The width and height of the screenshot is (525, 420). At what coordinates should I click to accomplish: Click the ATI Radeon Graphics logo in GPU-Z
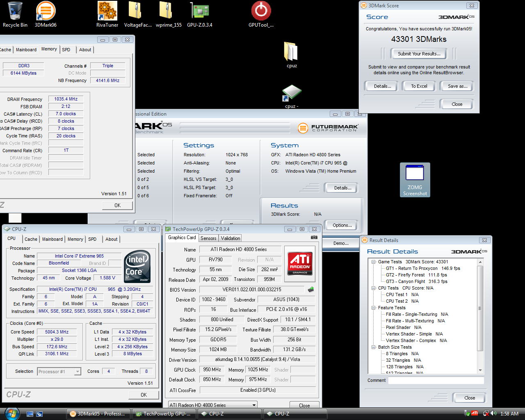click(x=300, y=263)
